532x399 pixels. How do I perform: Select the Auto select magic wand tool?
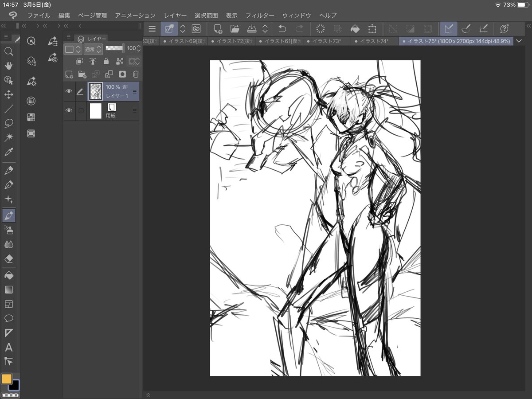(8, 137)
